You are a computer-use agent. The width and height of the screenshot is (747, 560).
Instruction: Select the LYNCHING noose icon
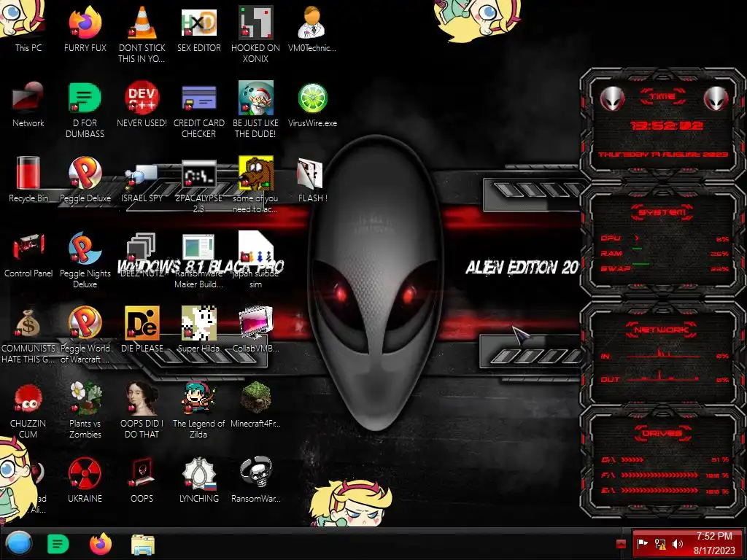[198, 480]
